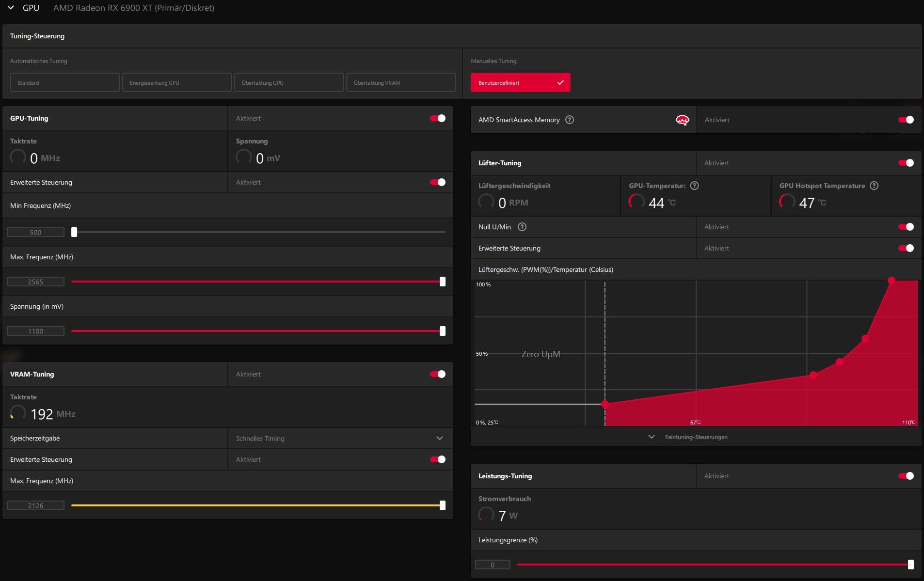Select Übertaktung VRAM preset
This screenshot has height=581, width=924.
coord(401,82)
